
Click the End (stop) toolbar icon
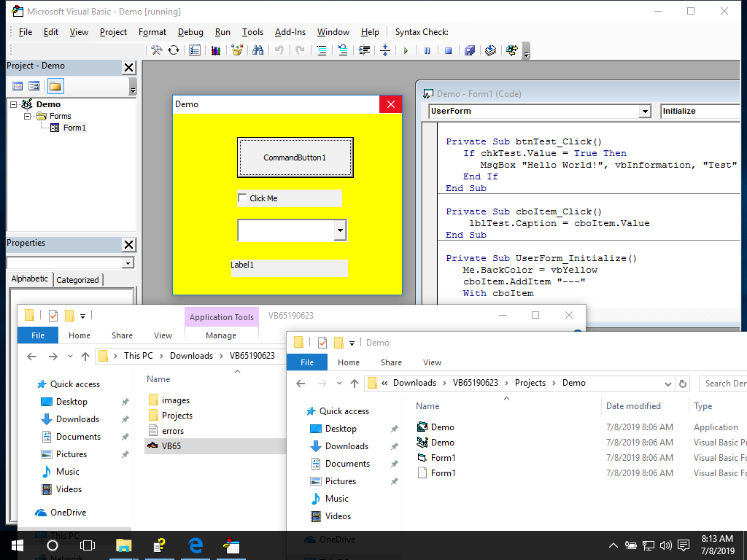pos(448,50)
